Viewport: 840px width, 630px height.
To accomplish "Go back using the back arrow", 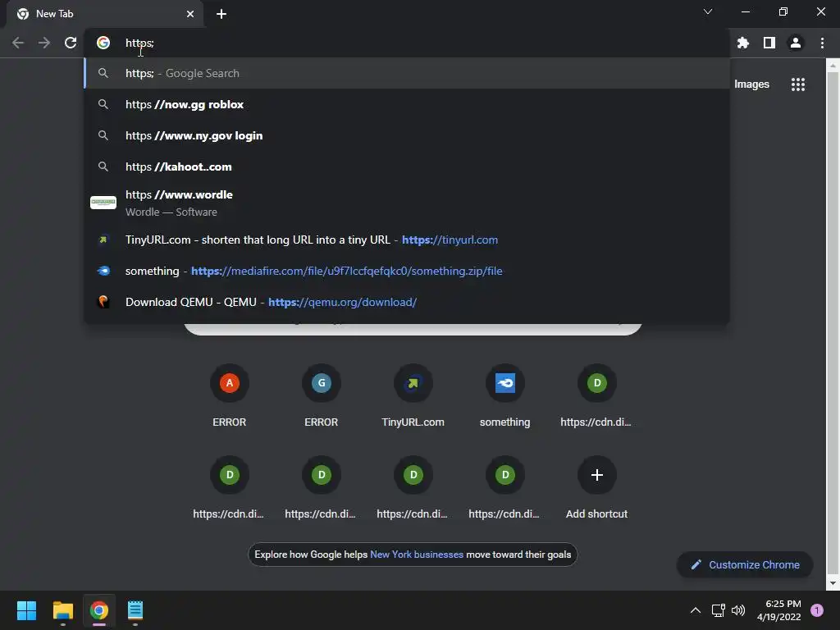I will 18,43.
